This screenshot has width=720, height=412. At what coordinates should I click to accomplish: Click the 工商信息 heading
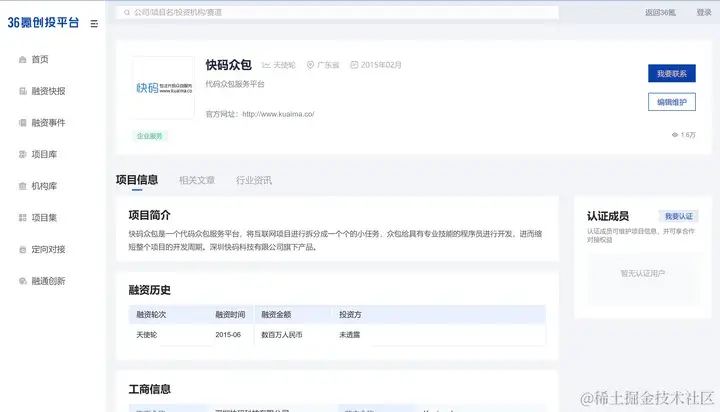(149, 389)
